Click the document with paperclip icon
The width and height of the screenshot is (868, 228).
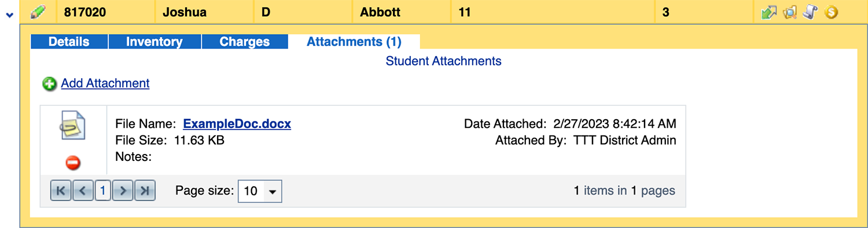[x=73, y=126]
